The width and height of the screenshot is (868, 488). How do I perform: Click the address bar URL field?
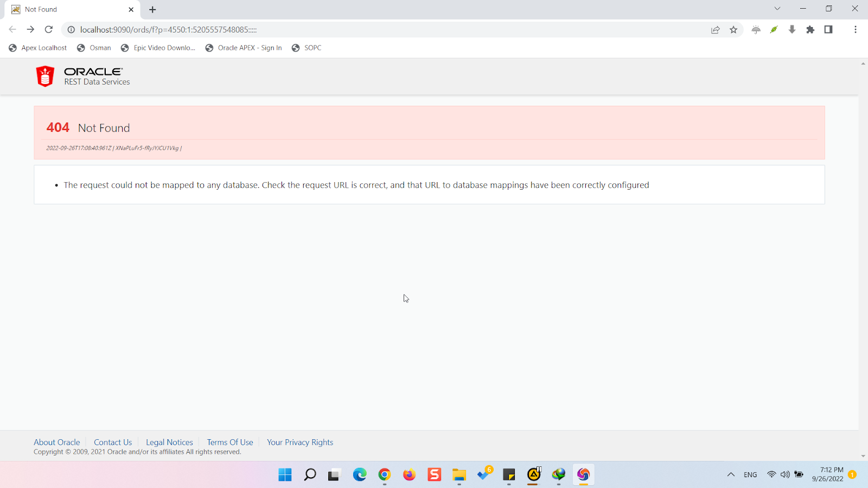click(380, 30)
